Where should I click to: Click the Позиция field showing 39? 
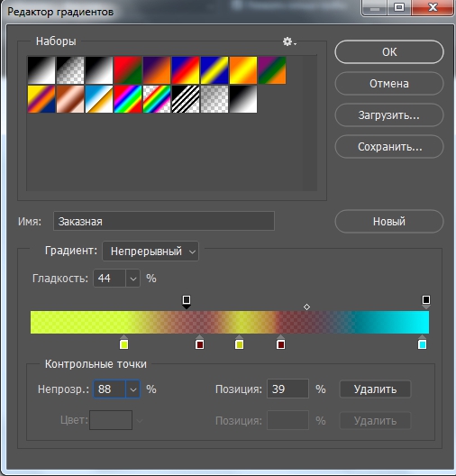(287, 389)
